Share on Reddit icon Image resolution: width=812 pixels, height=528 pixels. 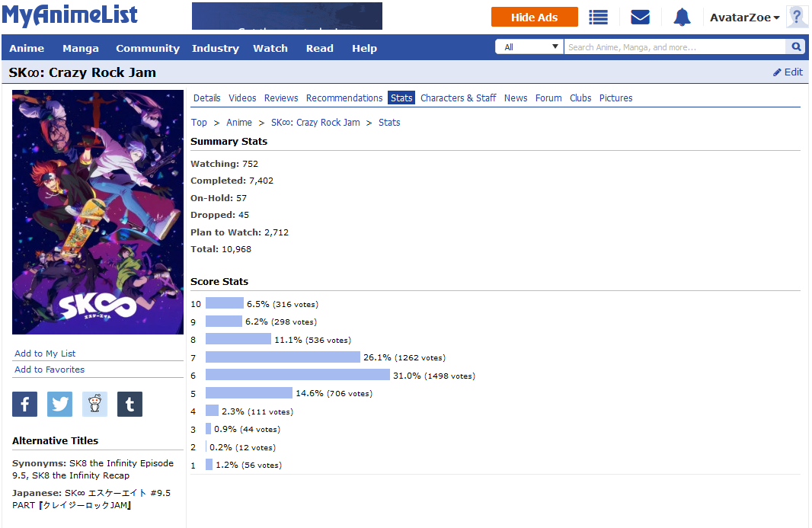tap(94, 404)
